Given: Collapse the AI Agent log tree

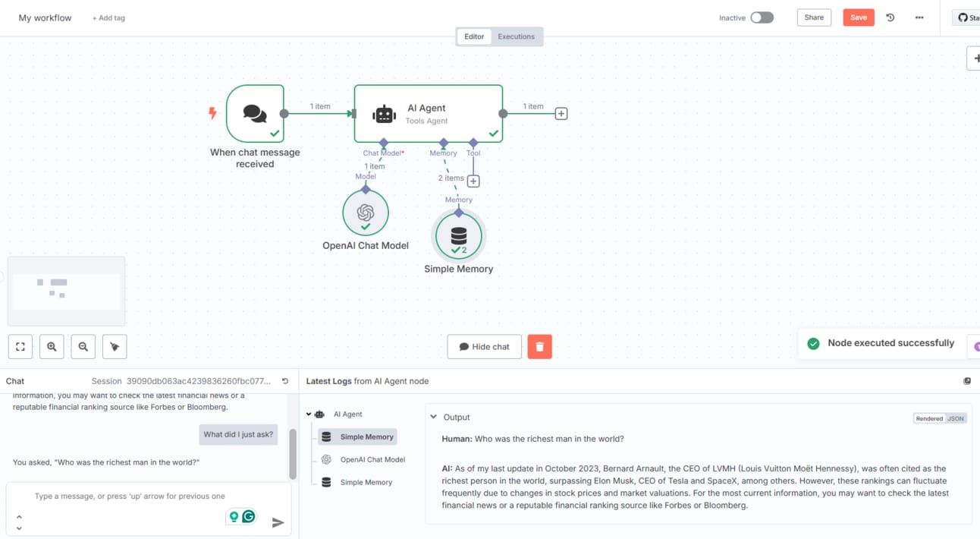Looking at the screenshot, I should (x=309, y=414).
